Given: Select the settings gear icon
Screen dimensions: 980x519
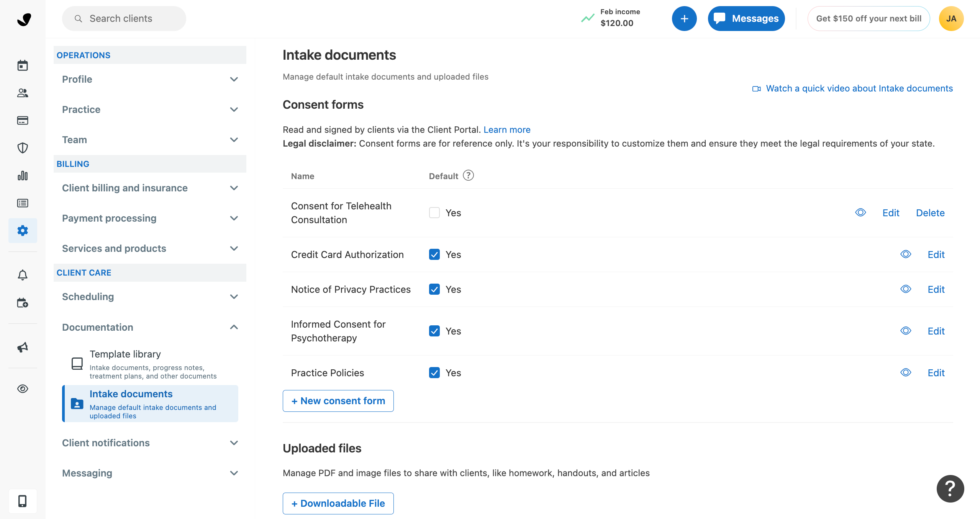Looking at the screenshot, I should pos(23,230).
